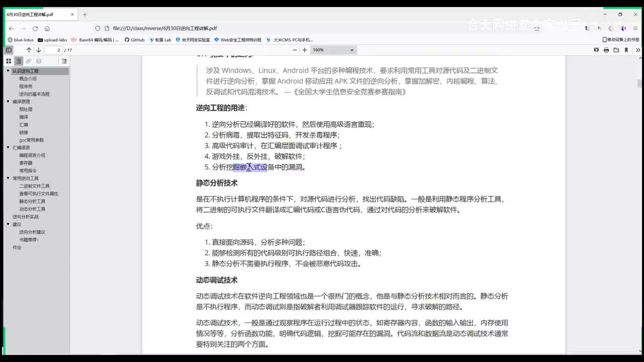Open the blue-lotus bookmark

click(20, 40)
